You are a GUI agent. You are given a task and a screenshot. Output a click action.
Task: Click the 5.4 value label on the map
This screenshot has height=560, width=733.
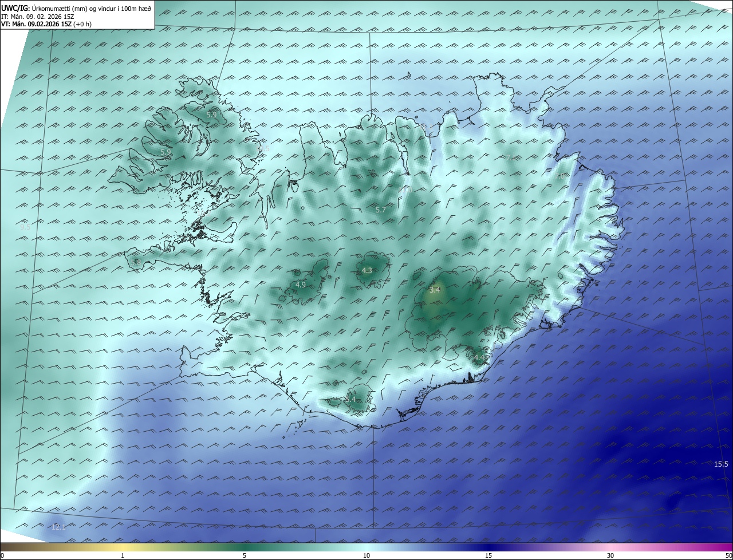click(350, 399)
